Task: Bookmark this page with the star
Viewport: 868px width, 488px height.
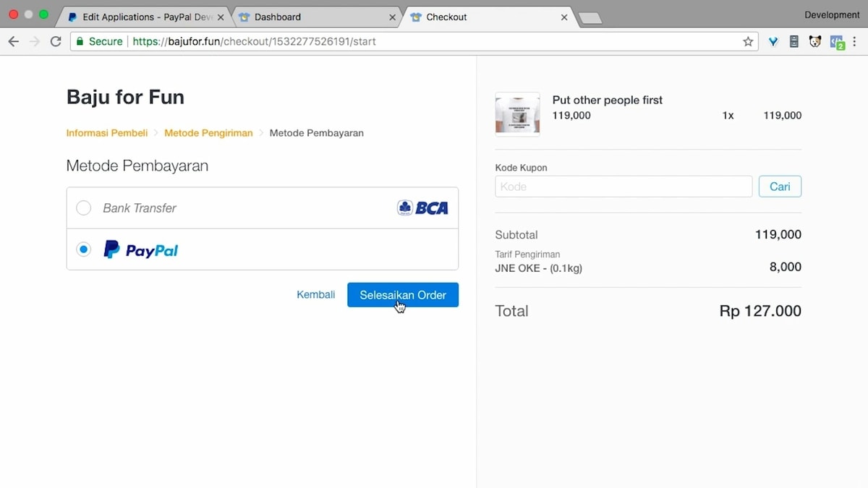Action: click(748, 42)
